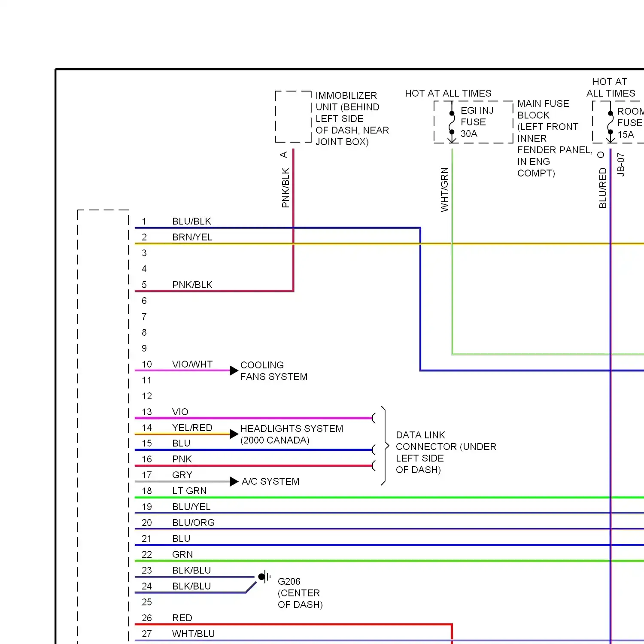The height and width of the screenshot is (644, 644).
Task: Click the data link connector brace bracket
Action: pyautogui.click(x=385, y=446)
